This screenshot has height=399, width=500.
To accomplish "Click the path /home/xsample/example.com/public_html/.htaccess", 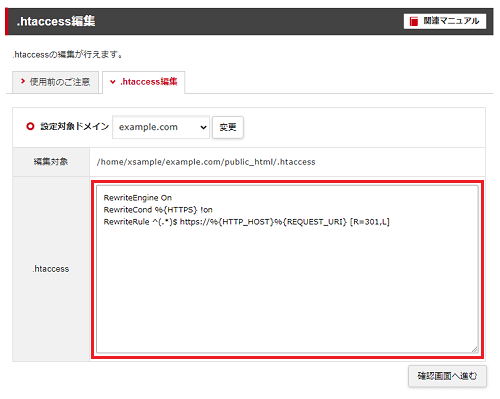I will (206, 162).
